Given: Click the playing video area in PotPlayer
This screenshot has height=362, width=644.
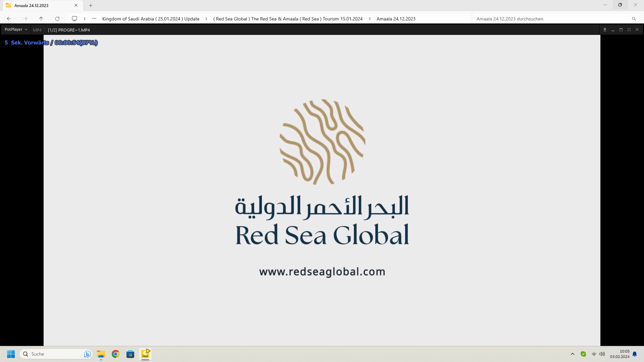Looking at the screenshot, I should click(x=322, y=190).
